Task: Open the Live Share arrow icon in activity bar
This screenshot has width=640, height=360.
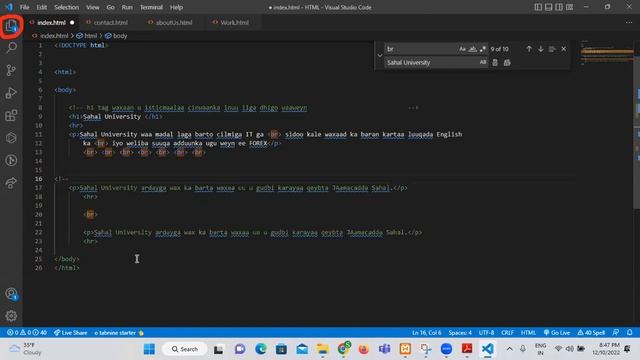Action: tap(11, 183)
